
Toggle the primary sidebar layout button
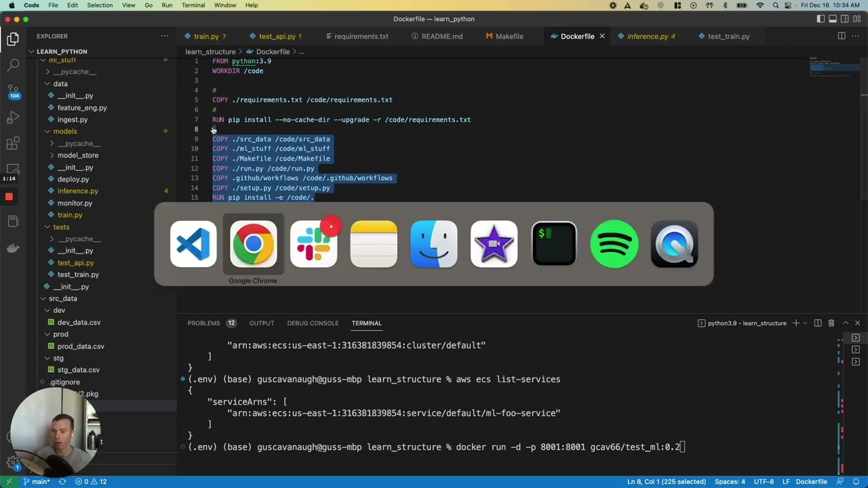pos(821,19)
